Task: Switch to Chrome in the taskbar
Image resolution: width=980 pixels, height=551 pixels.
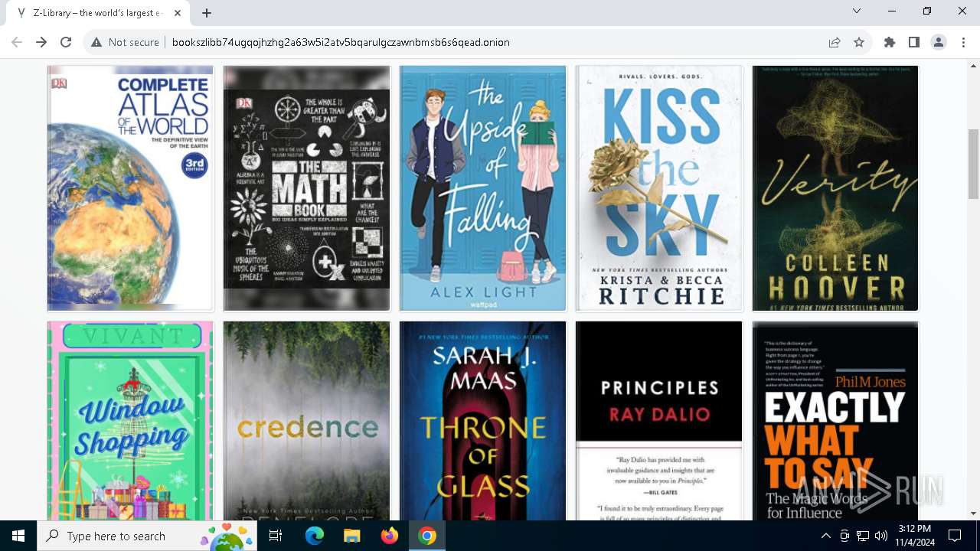Action: [x=427, y=536]
